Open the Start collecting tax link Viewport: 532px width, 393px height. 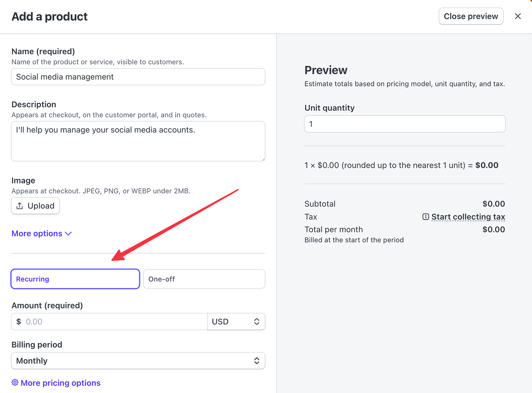(468, 217)
